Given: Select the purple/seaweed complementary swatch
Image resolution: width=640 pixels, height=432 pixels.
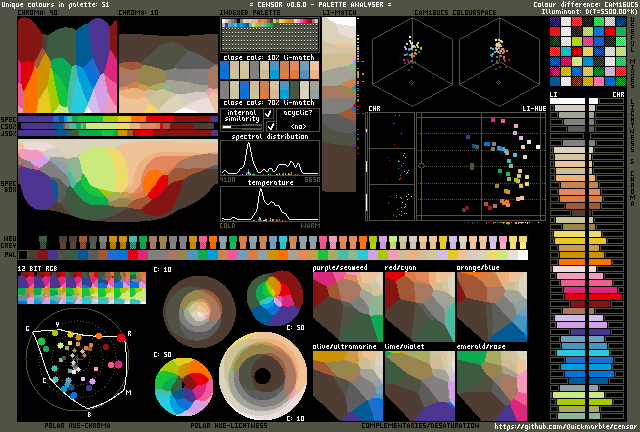Looking at the screenshot, I should coord(347,307).
